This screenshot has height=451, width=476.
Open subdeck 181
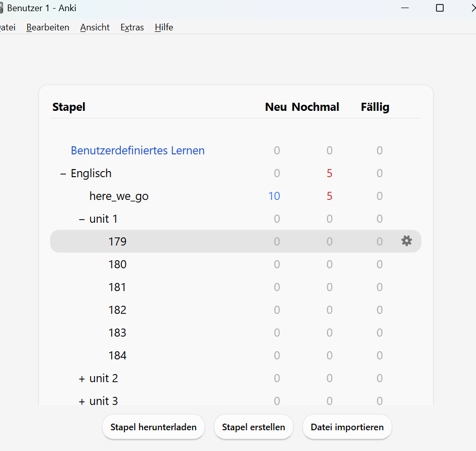[117, 287]
